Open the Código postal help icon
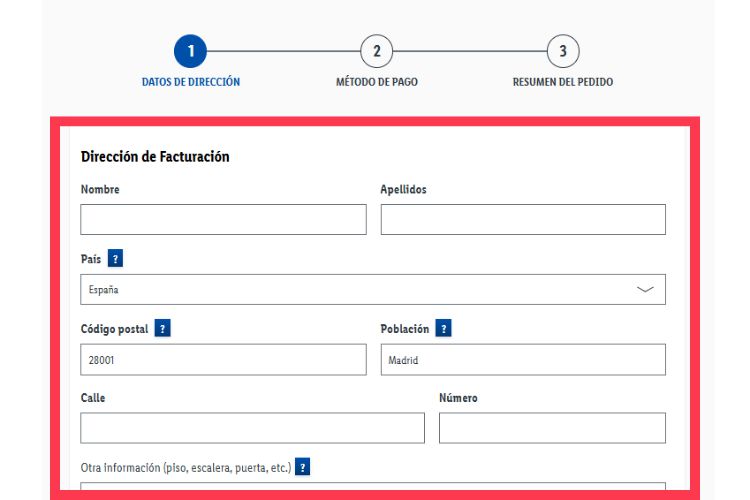 [x=163, y=328]
